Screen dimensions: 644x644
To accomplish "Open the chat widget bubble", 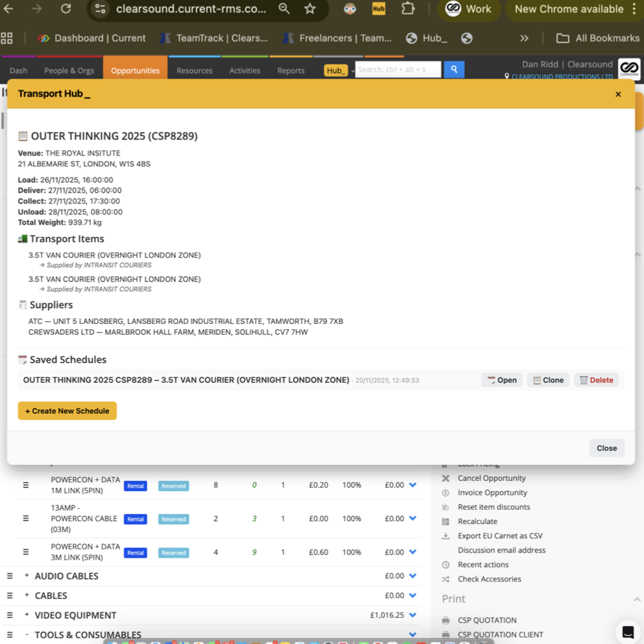I will coord(628,632).
